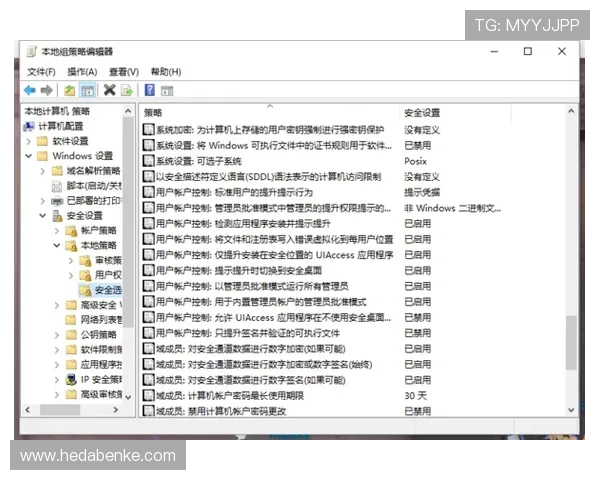Expand the 公钥策略 node
Screen dimensions: 600x480
point(57,335)
